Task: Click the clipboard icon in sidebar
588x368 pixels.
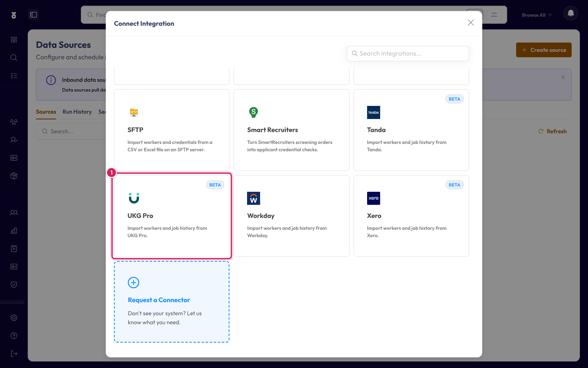Action: [x=14, y=248]
